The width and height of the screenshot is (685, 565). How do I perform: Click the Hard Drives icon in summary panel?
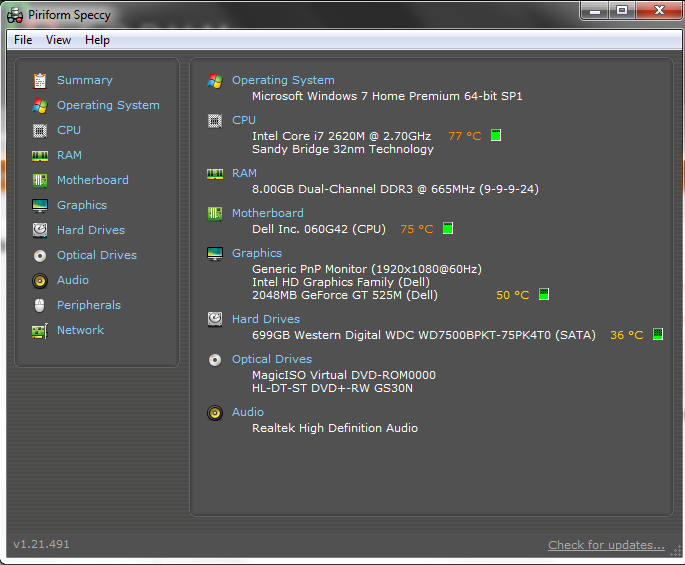pos(215,319)
